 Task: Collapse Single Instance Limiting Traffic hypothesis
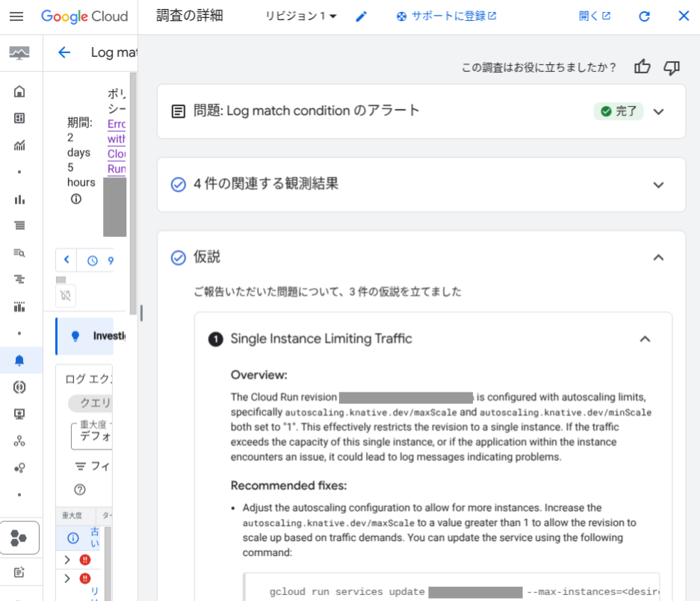click(x=645, y=339)
